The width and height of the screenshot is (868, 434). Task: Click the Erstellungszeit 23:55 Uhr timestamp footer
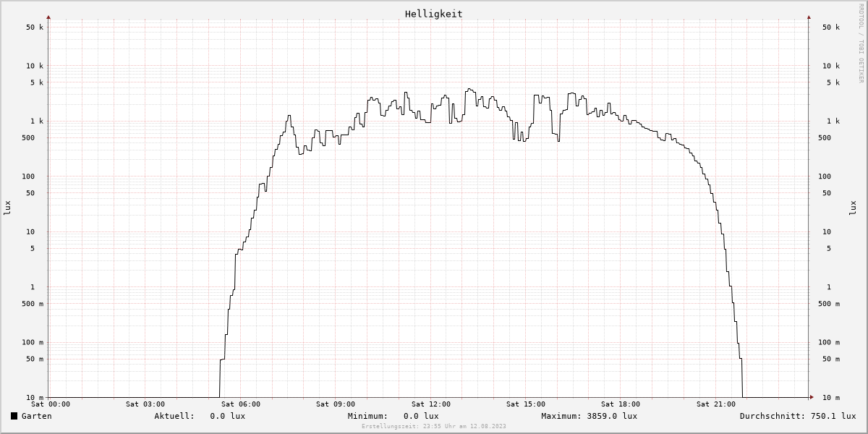tap(434, 426)
